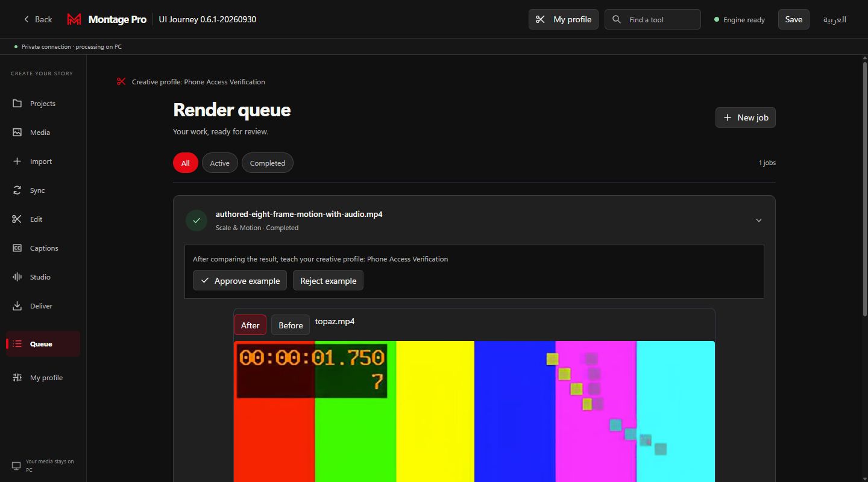Click the 1 jobs count label
The height and width of the screenshot is (482, 868).
click(x=767, y=163)
